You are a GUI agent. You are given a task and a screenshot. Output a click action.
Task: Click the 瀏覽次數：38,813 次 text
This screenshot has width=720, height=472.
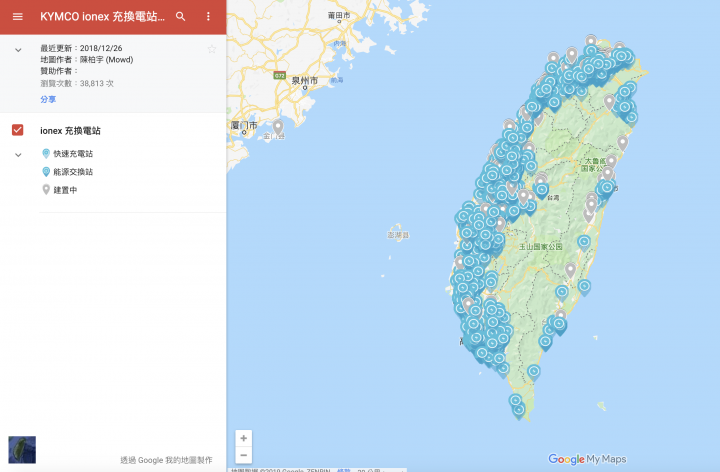(x=77, y=84)
